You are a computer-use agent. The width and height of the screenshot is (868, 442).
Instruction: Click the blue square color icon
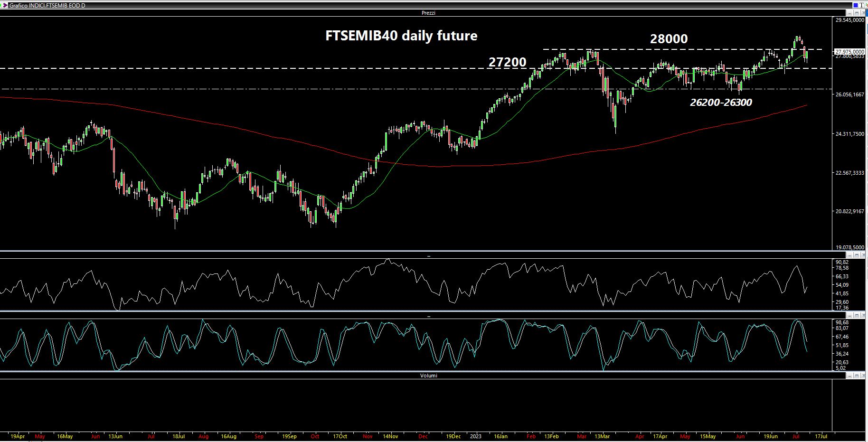pos(856,5)
